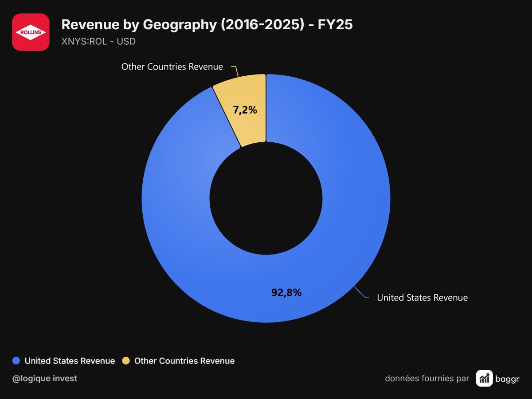This screenshot has width=532, height=399.
Task: Click the 92,8% percentage label
Action: (286, 293)
